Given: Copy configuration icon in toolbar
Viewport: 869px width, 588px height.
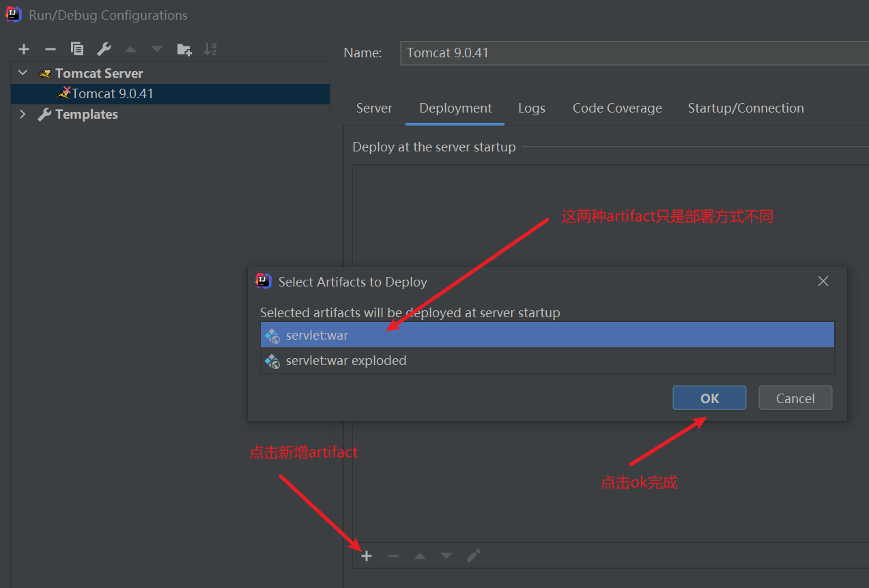Looking at the screenshot, I should pyautogui.click(x=77, y=49).
